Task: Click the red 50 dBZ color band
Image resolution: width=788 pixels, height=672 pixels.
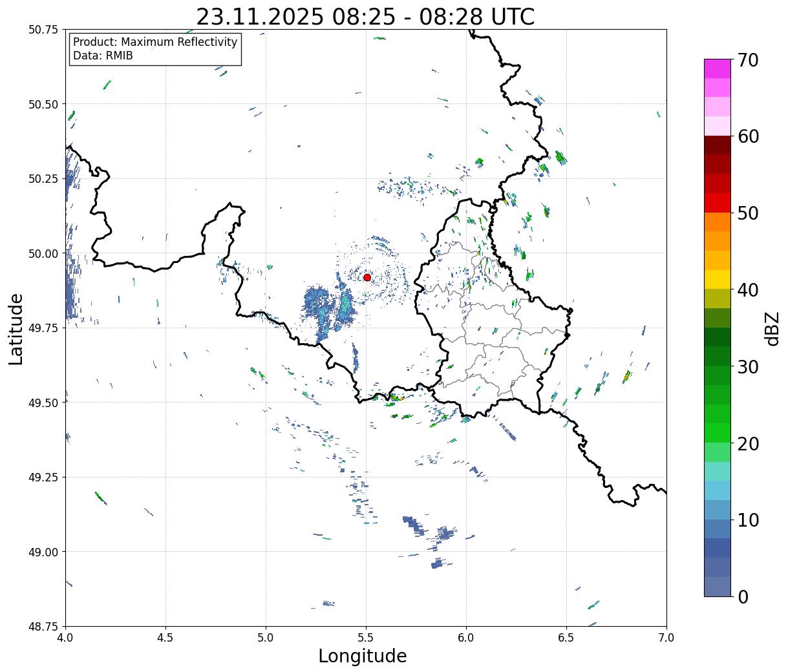Action: tap(718, 203)
